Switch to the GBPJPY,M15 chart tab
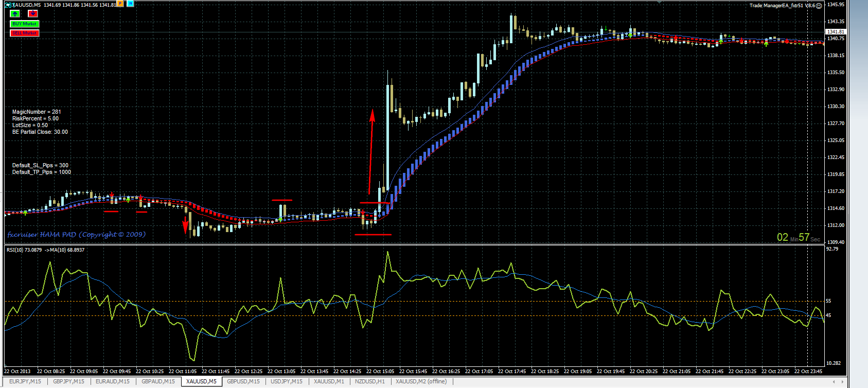868x388 pixels. (68, 381)
